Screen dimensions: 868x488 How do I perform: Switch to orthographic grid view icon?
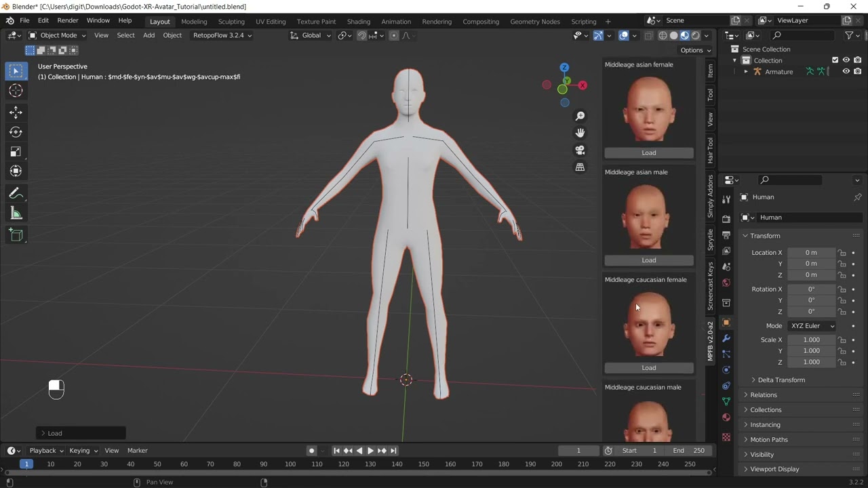[x=580, y=167]
